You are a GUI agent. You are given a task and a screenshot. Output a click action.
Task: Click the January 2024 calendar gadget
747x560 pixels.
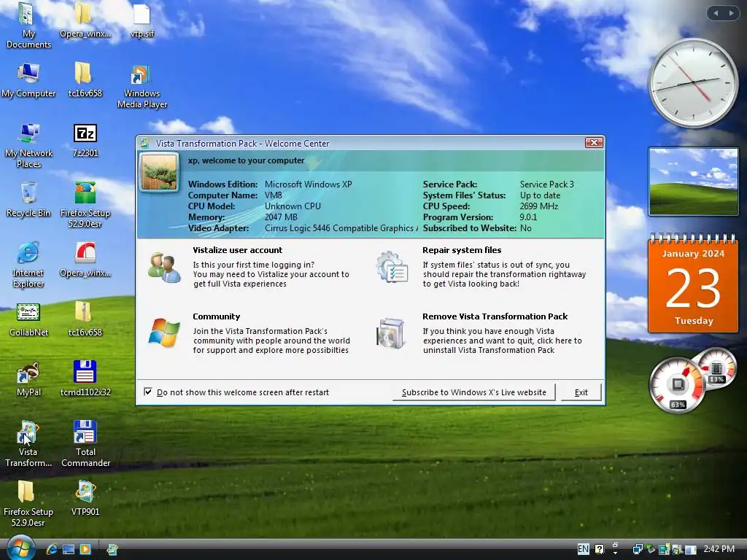point(693,284)
